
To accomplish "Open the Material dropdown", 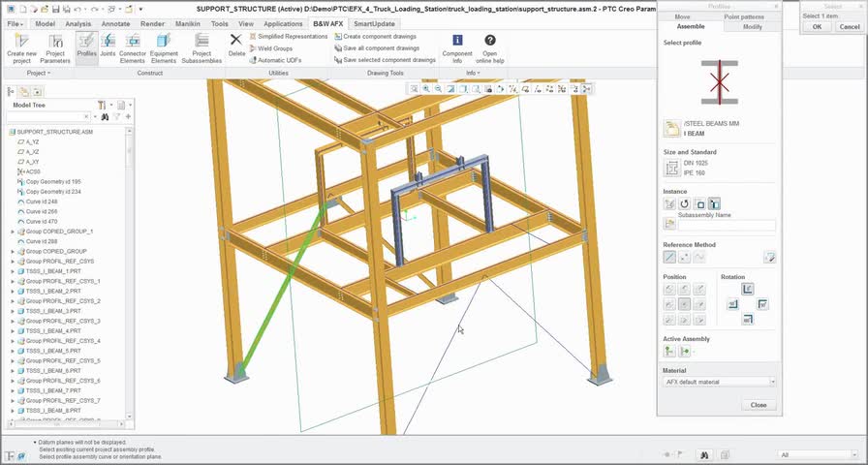I will click(720, 382).
